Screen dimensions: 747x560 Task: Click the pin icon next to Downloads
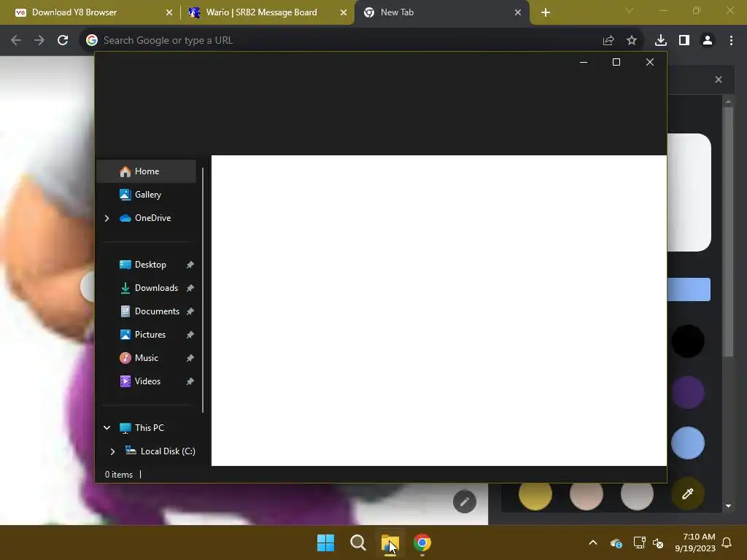click(x=190, y=288)
